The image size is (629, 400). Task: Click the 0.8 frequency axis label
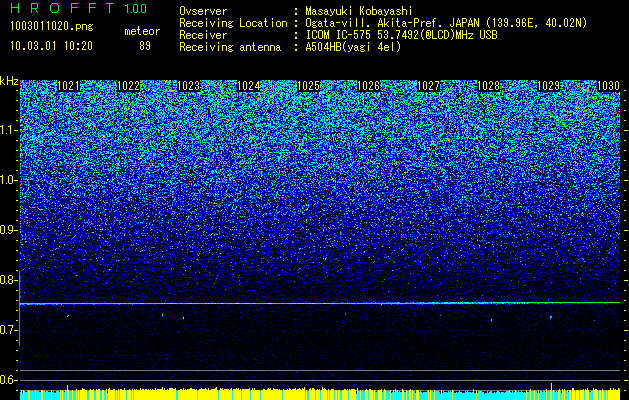7,280
